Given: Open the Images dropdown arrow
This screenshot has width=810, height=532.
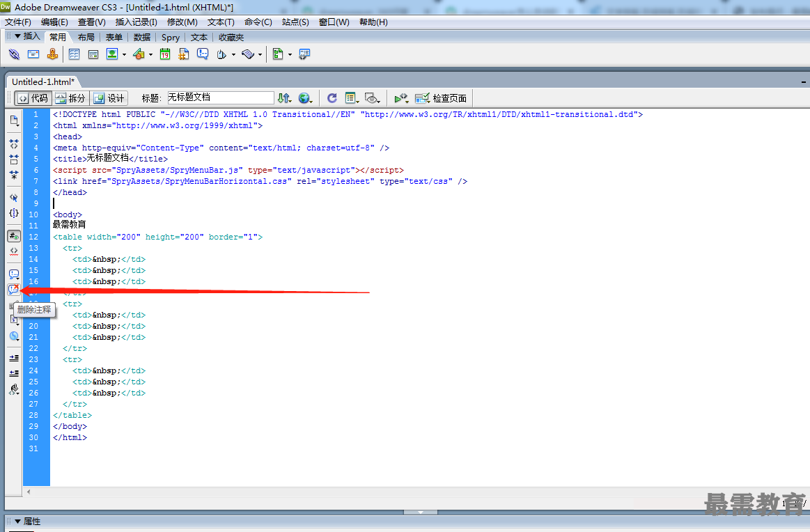Looking at the screenshot, I should click(x=125, y=54).
